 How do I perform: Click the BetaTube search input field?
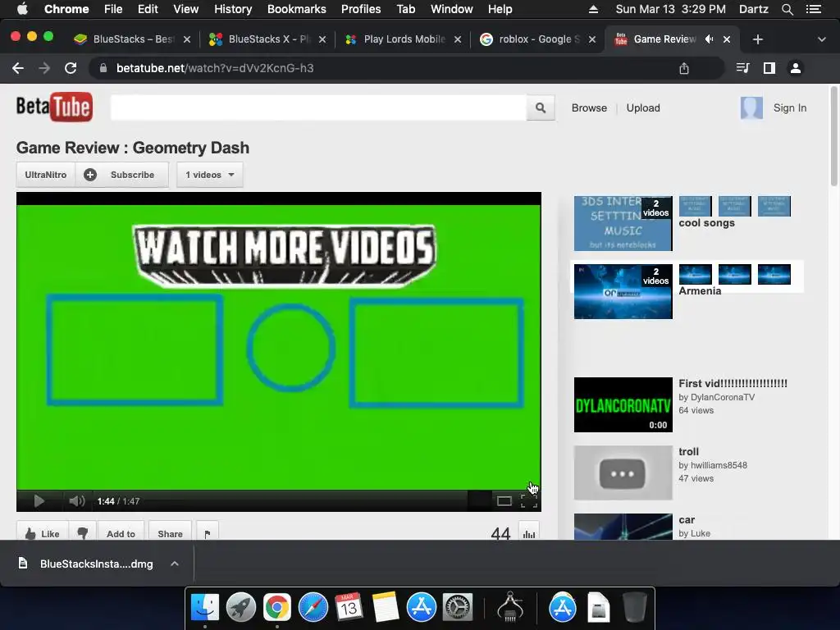[319, 108]
